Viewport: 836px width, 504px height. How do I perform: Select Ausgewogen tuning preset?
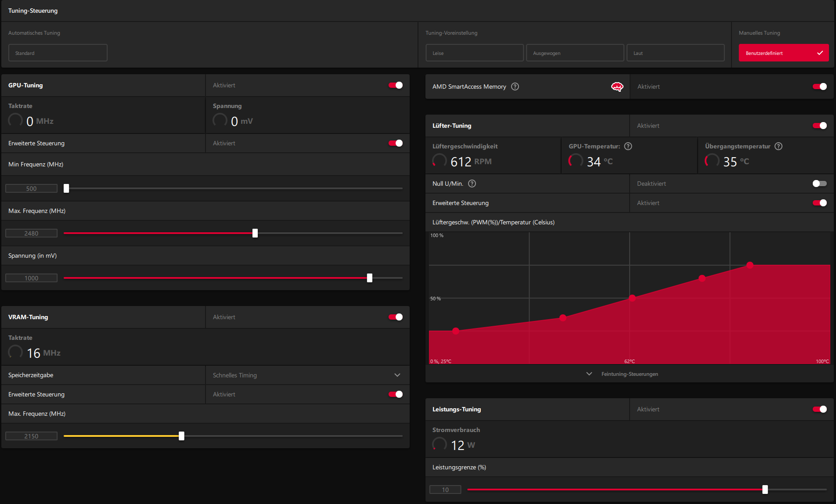click(575, 53)
